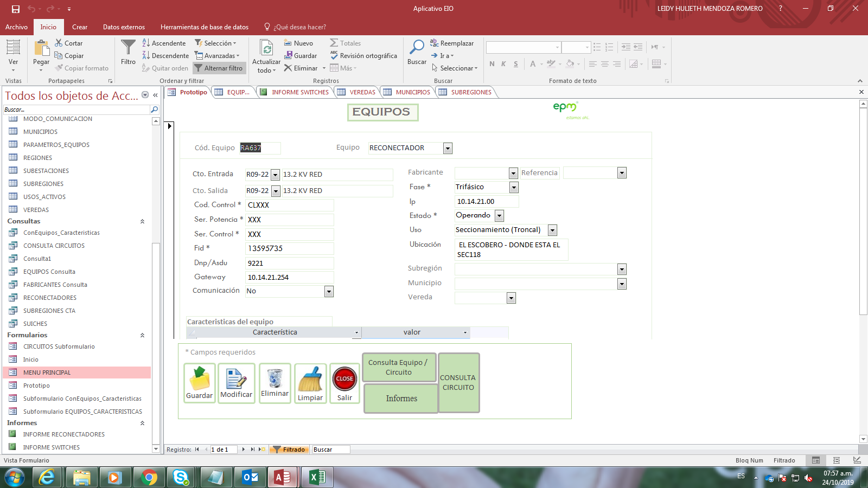Toggle Alternar filtro in the ribbon

tap(219, 68)
